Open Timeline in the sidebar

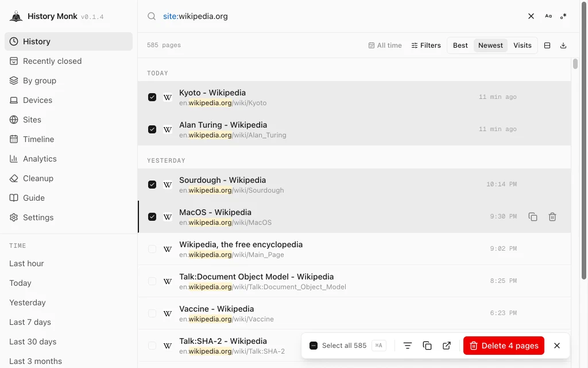(x=69, y=139)
